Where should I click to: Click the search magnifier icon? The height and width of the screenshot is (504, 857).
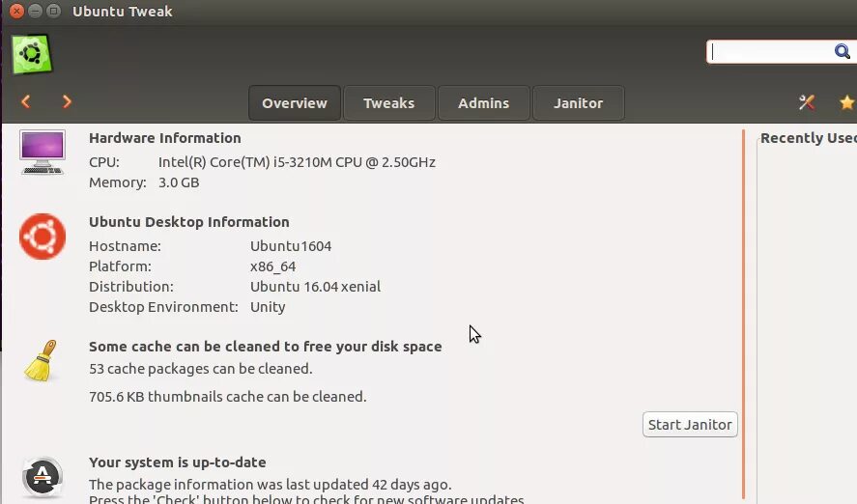(842, 52)
